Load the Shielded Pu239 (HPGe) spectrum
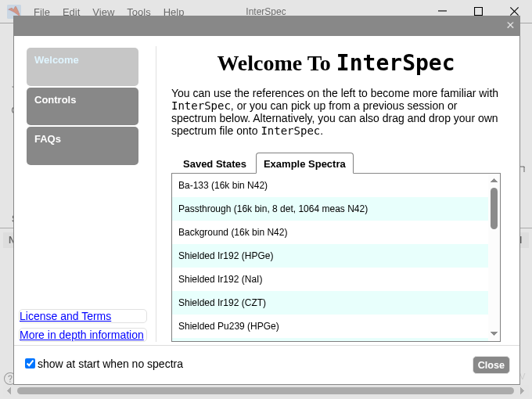Screen dimensions: 532x399 [x=330, y=325]
